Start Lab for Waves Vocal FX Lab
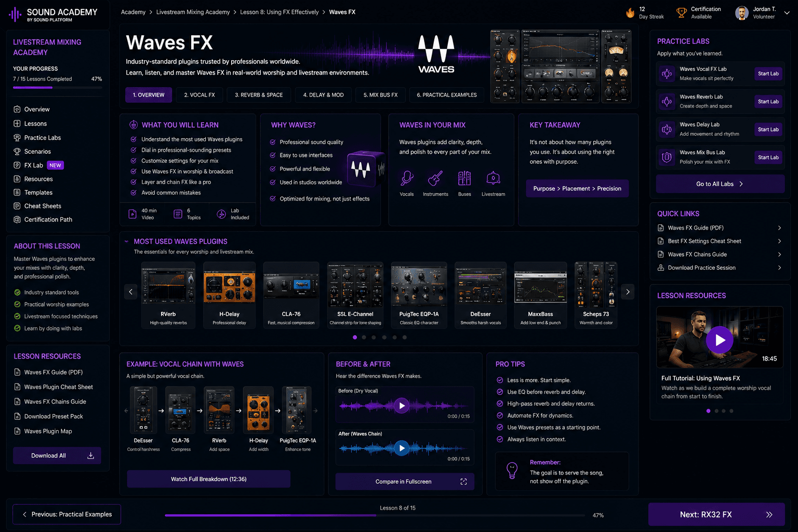This screenshot has height=532, width=798. click(768, 74)
